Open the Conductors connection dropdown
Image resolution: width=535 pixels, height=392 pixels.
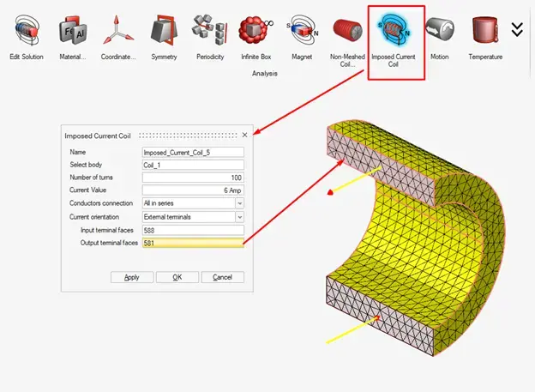coord(239,203)
